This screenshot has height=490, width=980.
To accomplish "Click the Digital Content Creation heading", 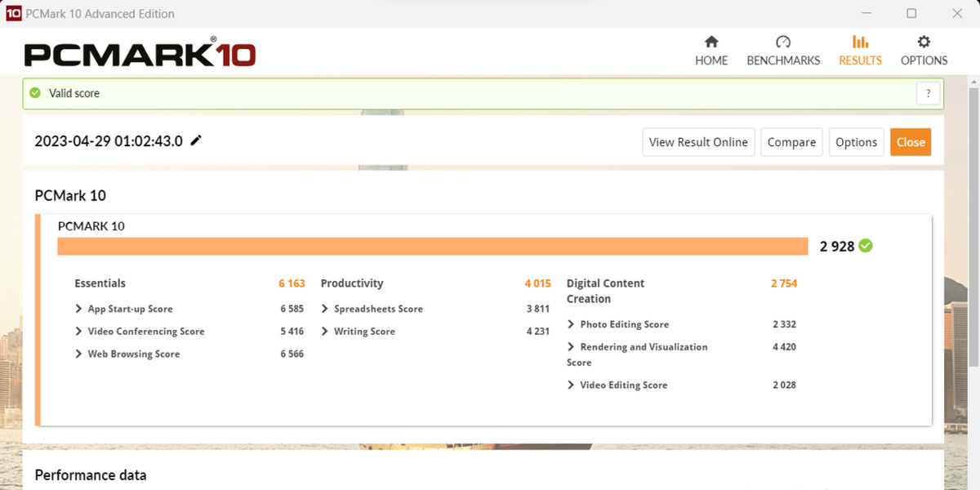I will pos(606,291).
